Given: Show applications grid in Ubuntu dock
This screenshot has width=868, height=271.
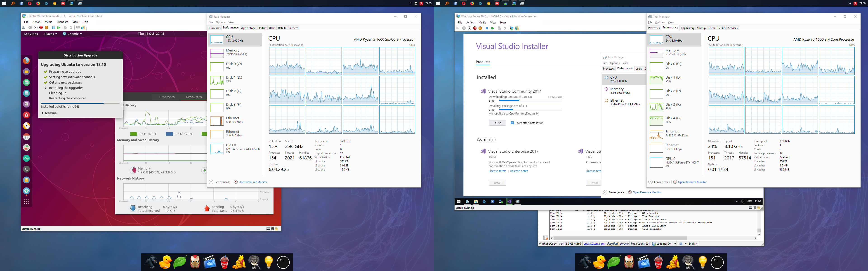Looking at the screenshot, I should click(x=27, y=202).
